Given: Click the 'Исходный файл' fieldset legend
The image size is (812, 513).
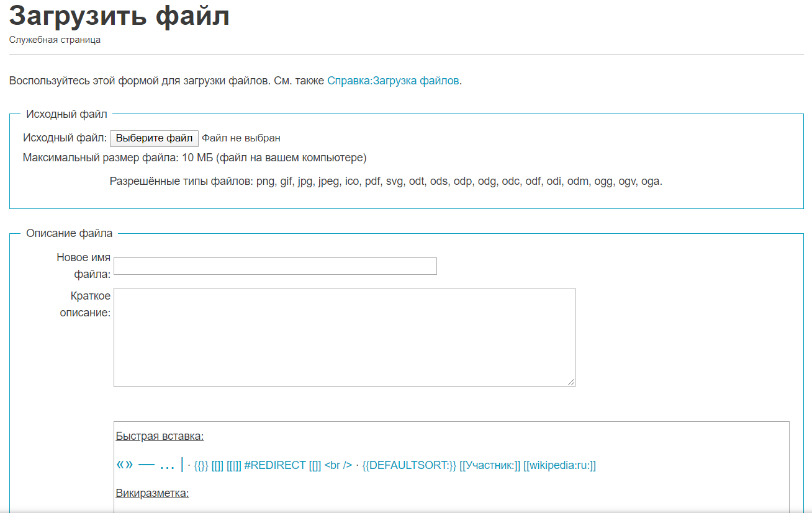Looking at the screenshot, I should coord(66,114).
